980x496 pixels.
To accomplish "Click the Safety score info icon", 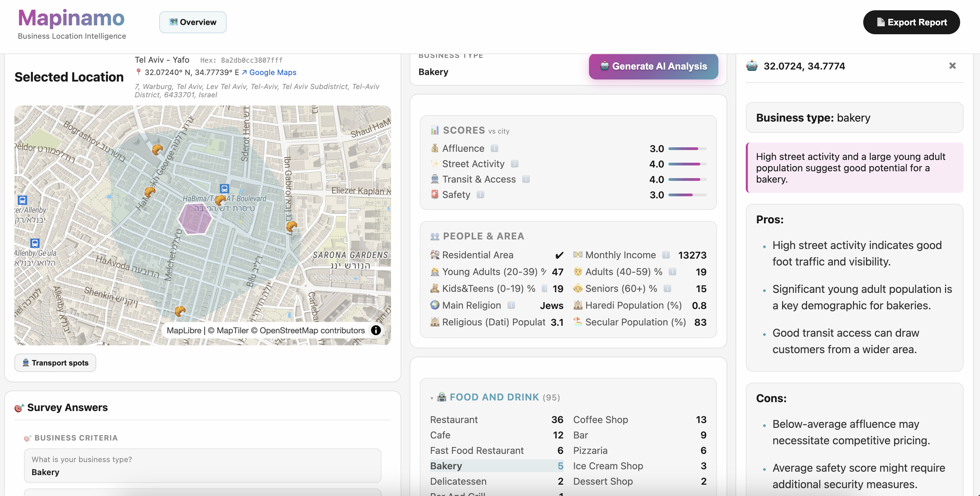I will tap(481, 195).
